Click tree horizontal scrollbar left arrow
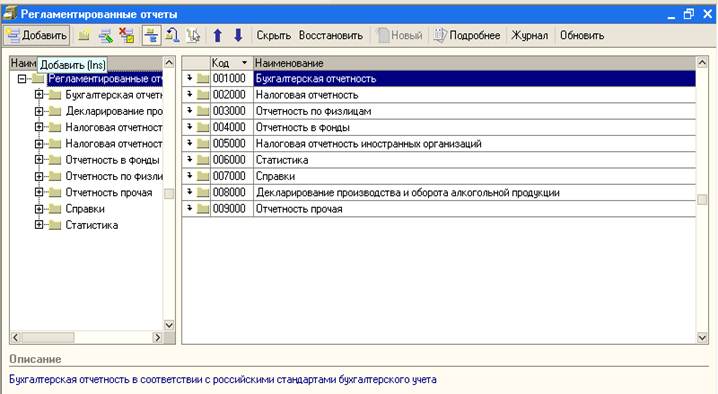The height and width of the screenshot is (394, 718). click(x=15, y=338)
